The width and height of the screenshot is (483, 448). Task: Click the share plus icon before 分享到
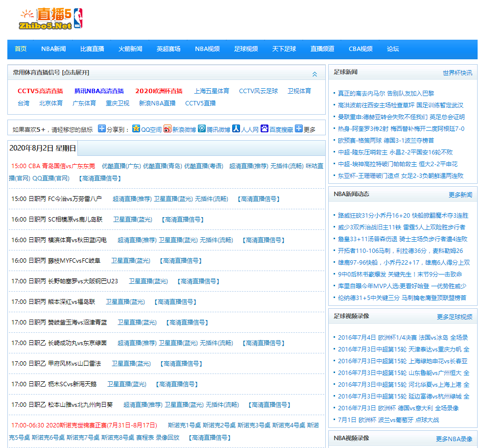coord(102,128)
